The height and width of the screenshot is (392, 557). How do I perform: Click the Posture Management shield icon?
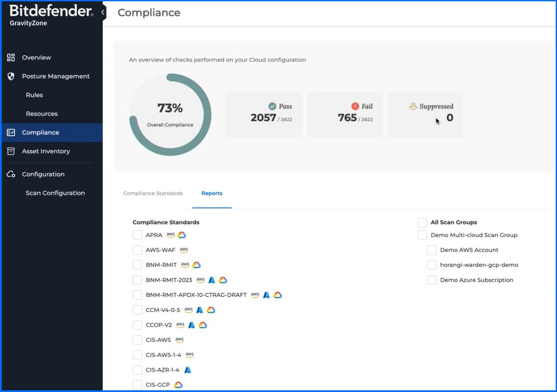pyautogui.click(x=11, y=76)
